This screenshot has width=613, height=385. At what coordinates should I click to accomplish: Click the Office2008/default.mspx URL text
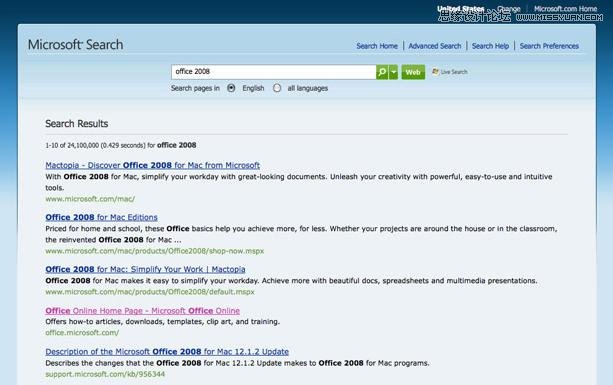pyautogui.click(x=150, y=292)
